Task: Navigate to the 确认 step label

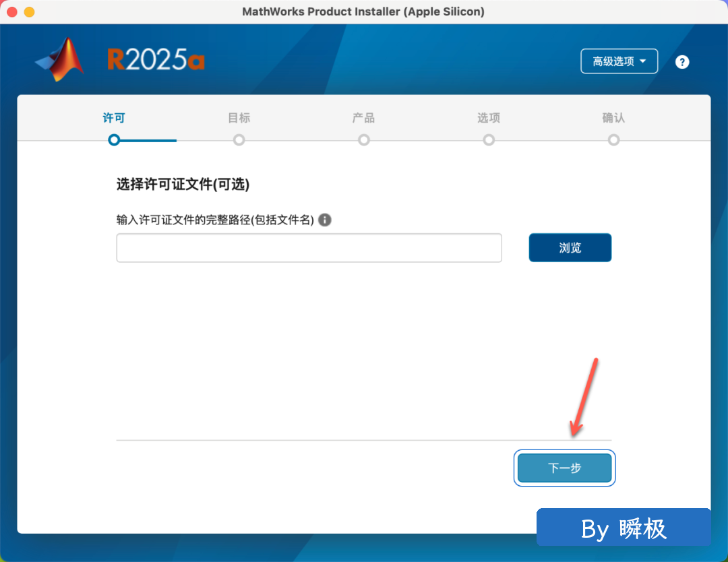Action: (x=613, y=118)
